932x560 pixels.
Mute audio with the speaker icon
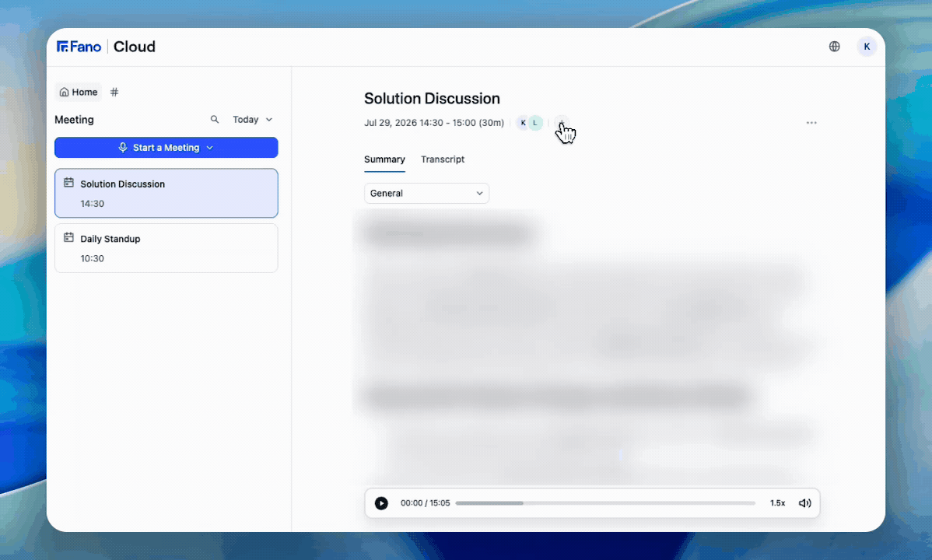pyautogui.click(x=804, y=503)
